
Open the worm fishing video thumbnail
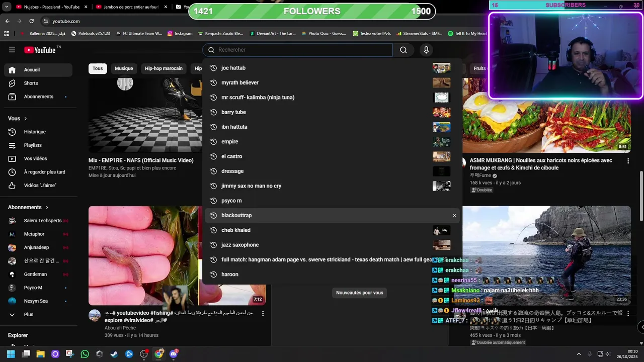[x=177, y=255]
